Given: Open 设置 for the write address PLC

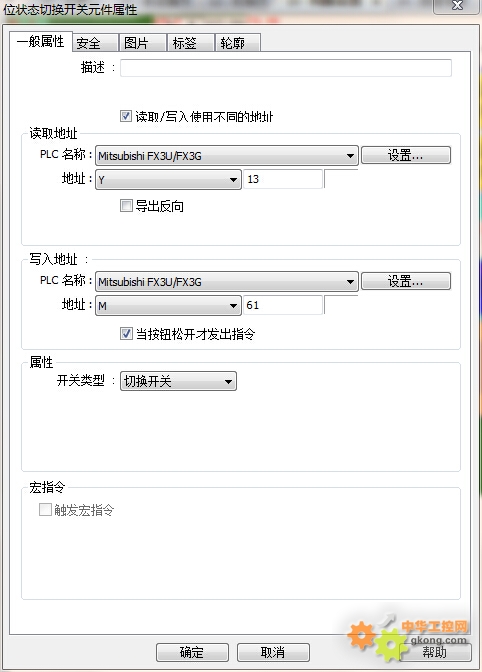Looking at the screenshot, I should [x=406, y=281].
